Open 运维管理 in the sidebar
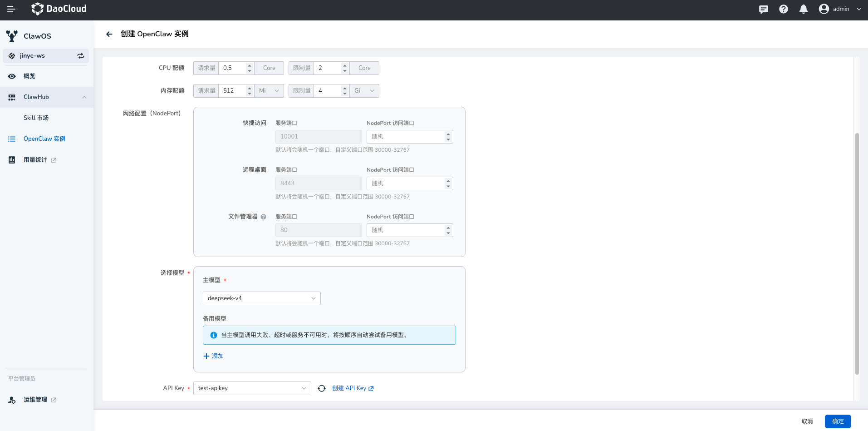This screenshot has height=431, width=868. [x=47, y=400]
